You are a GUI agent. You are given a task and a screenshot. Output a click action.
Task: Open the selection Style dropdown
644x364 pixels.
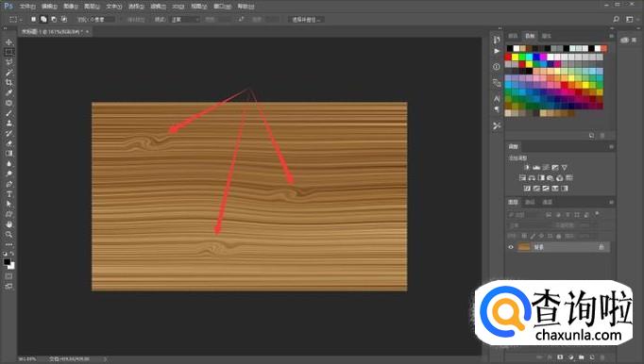coord(185,19)
